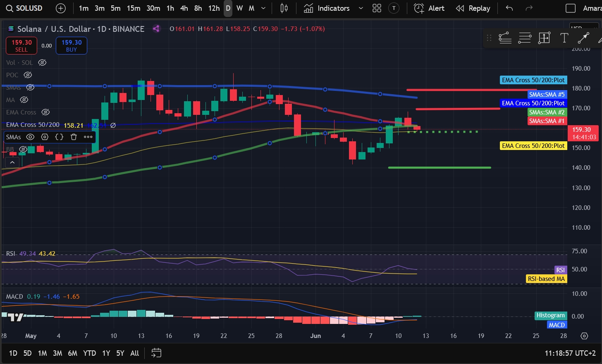Select the green dotted horizontal line
The width and height of the screenshot is (602, 364).
[x=443, y=132]
